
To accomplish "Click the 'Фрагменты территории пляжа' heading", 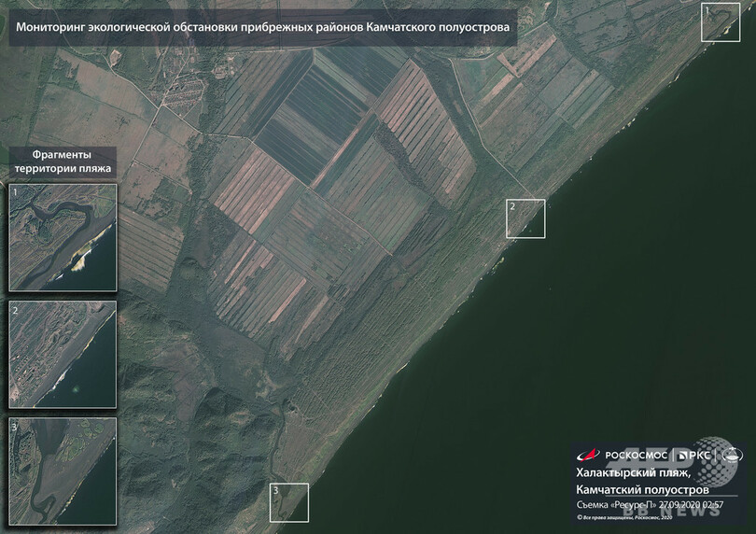I will pyautogui.click(x=63, y=161).
